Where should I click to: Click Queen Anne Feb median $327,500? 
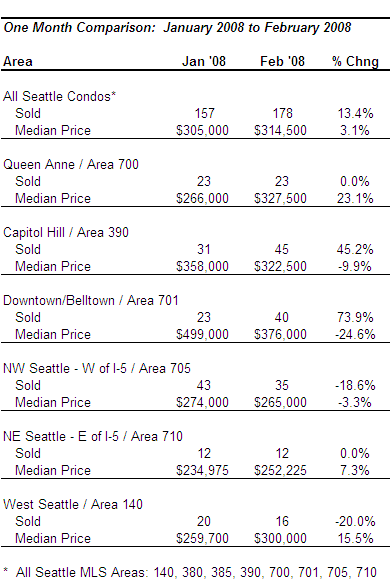(x=280, y=199)
